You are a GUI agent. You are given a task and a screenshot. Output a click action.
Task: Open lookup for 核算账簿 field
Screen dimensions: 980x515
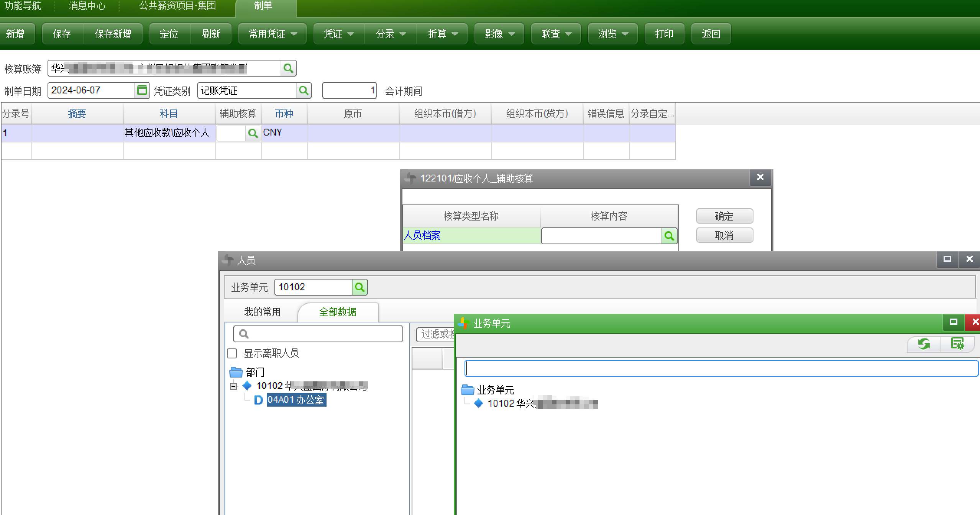tap(288, 68)
